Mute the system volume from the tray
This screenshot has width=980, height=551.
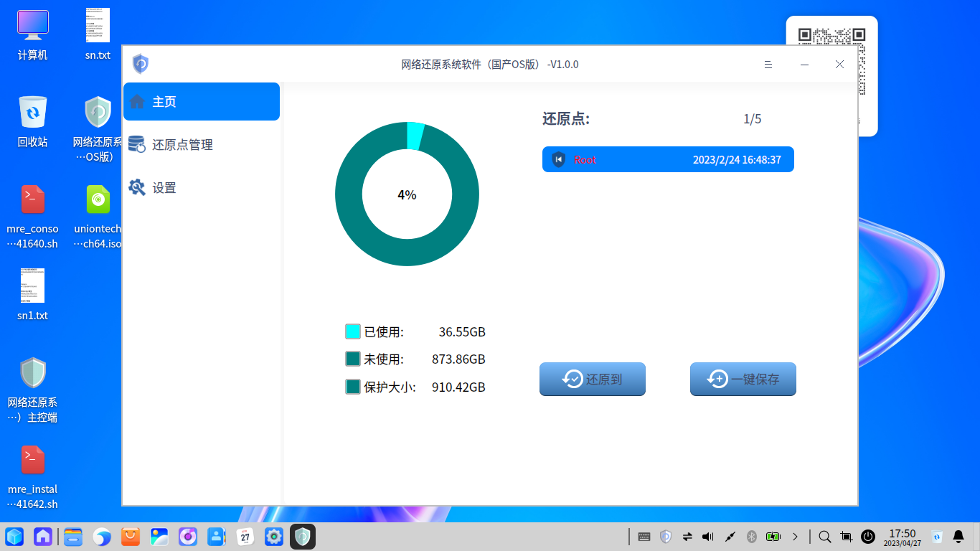707,536
